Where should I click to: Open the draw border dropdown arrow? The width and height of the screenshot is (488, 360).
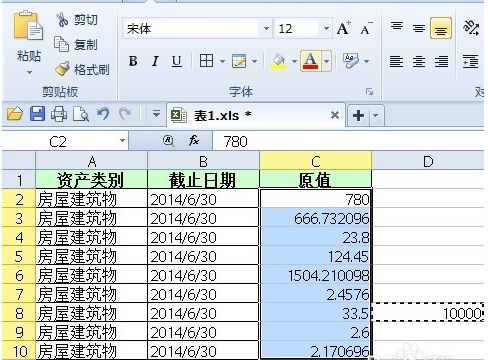[x=254, y=61]
